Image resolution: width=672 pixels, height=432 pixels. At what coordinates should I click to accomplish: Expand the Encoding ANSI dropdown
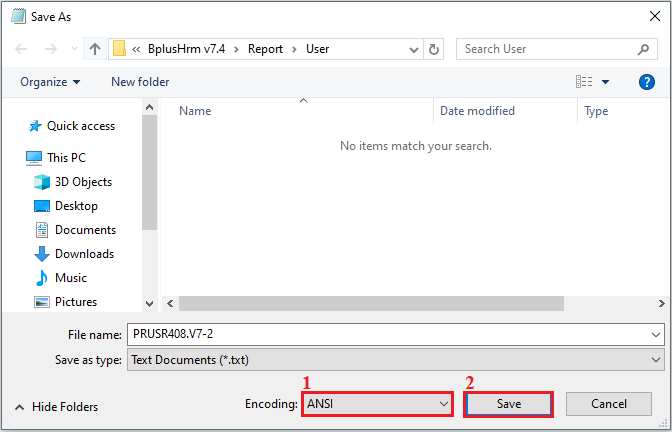tap(377, 403)
